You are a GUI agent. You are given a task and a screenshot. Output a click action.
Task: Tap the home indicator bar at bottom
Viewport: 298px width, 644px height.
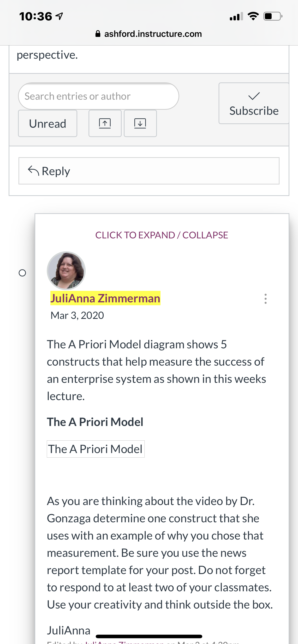(x=149, y=636)
